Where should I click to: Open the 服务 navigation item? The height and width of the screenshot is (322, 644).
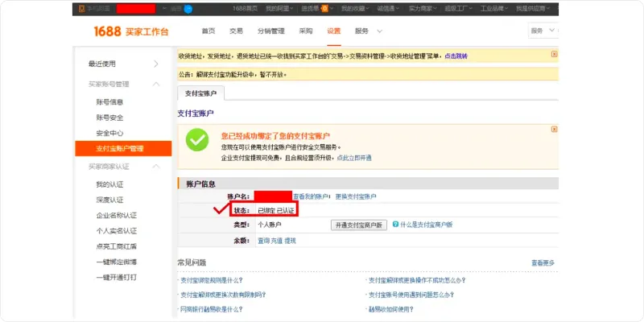[361, 31]
